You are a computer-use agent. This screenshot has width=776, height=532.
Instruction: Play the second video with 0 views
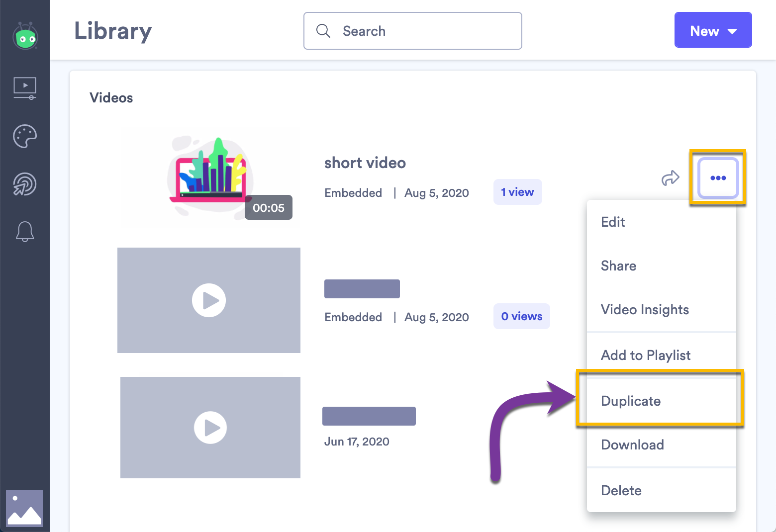[x=209, y=300]
